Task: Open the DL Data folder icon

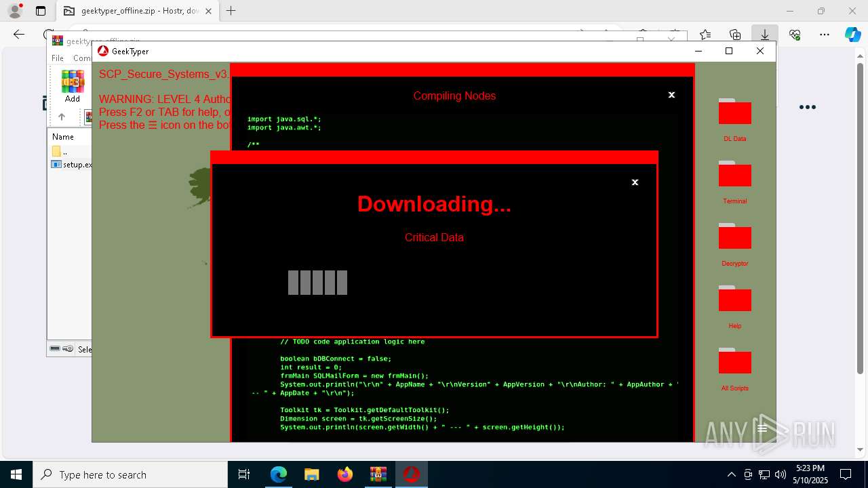Action: [734, 112]
